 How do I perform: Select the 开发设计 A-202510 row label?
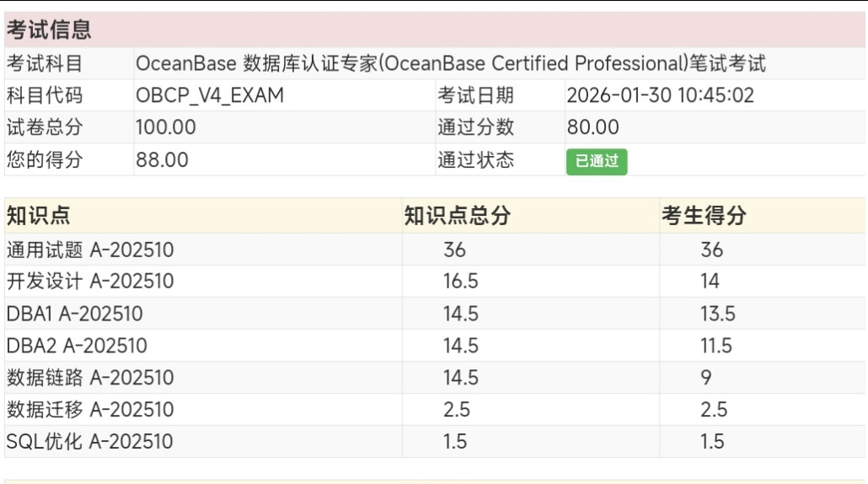point(90,282)
